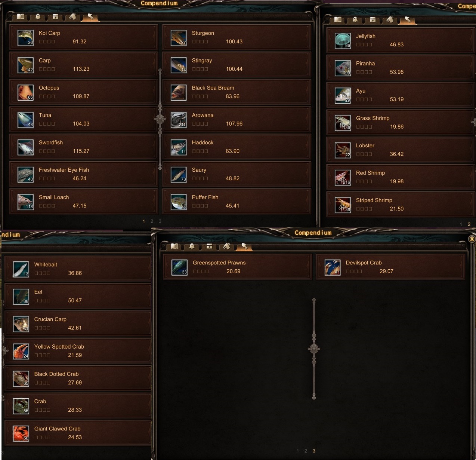The image size is (476, 460).
Task: Open ghost tab in bottom-right Compendium window
Action: tap(192, 246)
